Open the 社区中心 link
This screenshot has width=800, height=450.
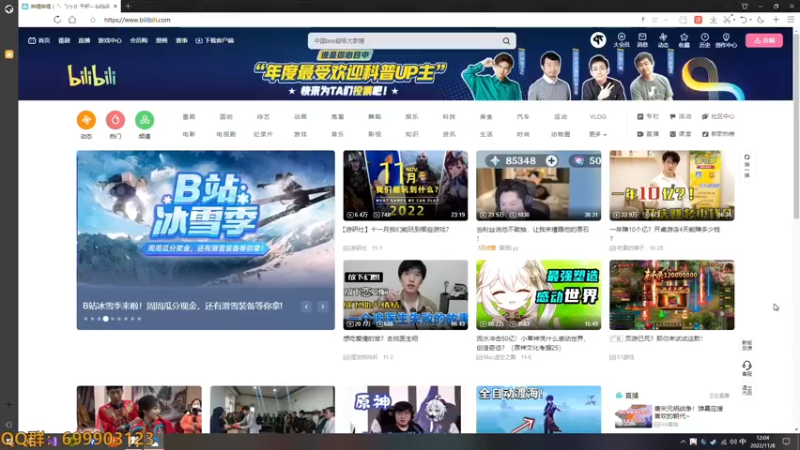tap(718, 117)
